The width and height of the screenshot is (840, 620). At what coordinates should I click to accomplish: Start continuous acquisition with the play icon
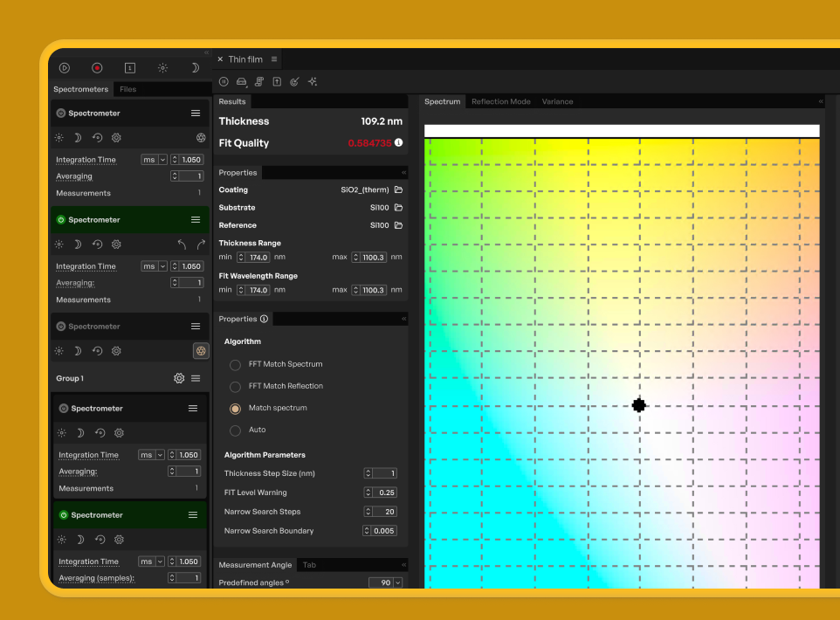[65, 67]
